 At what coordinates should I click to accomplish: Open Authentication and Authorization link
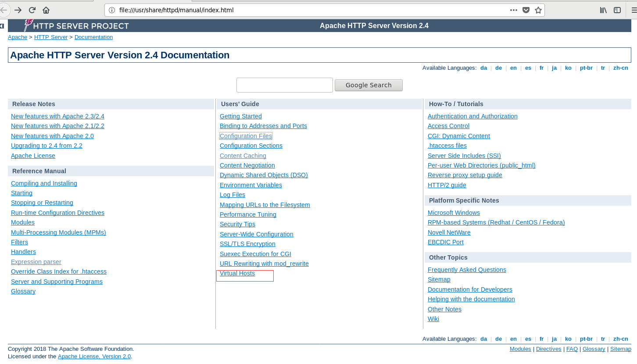point(472,116)
